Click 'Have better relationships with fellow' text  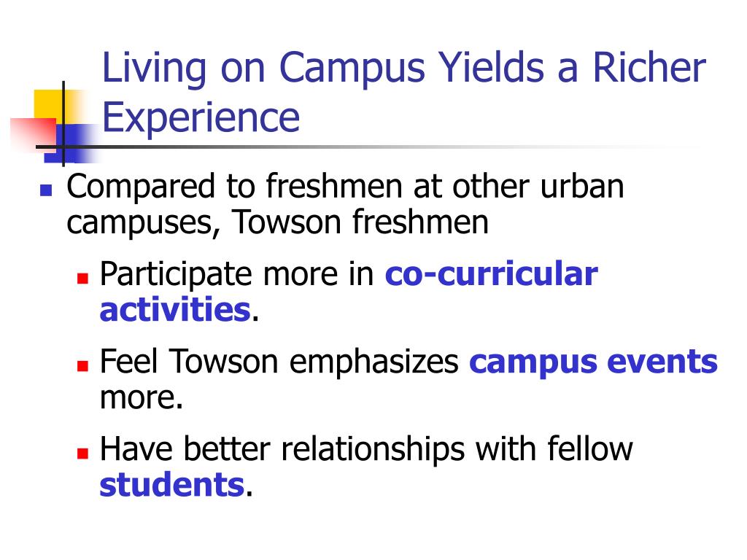coord(366,449)
